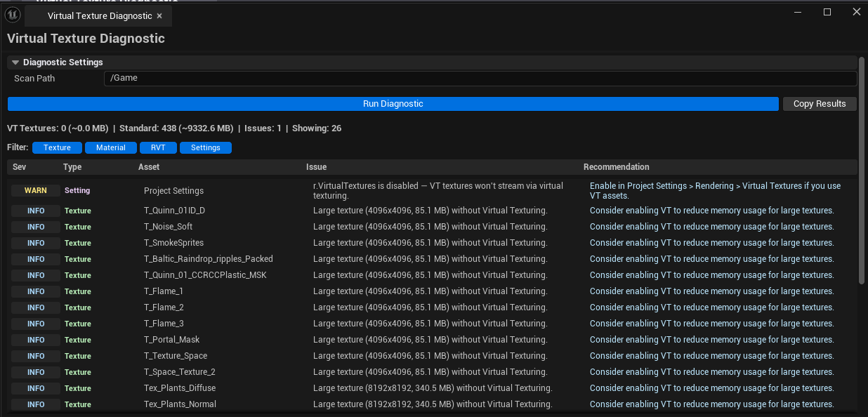Image resolution: width=868 pixels, height=417 pixels.
Task: Click Texture type label in T_Flame_1 row
Action: pyautogui.click(x=78, y=291)
